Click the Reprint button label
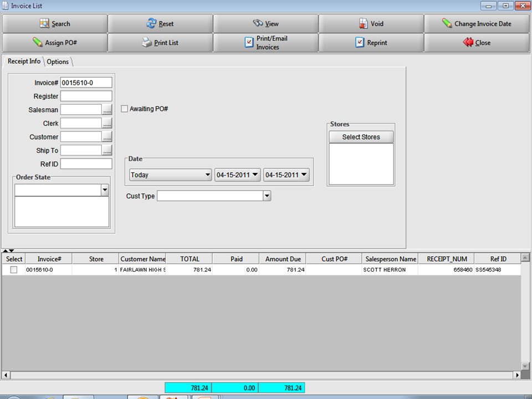The image size is (532, 399). [x=377, y=43]
